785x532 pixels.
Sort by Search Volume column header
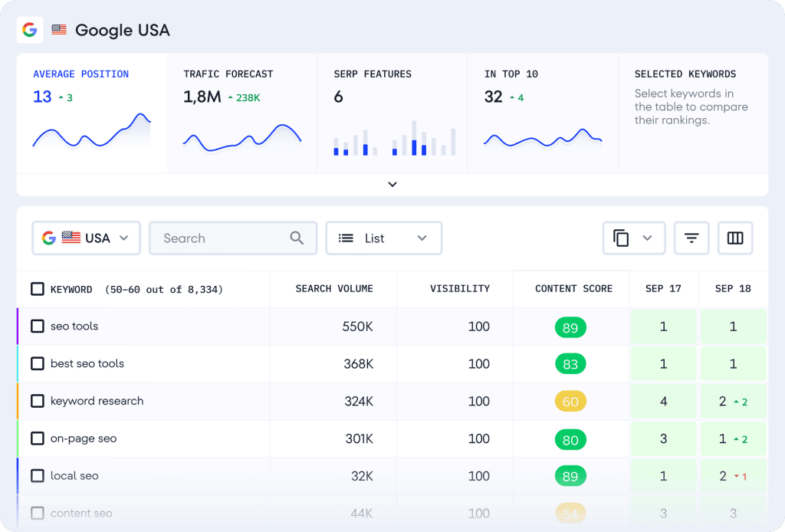click(334, 289)
